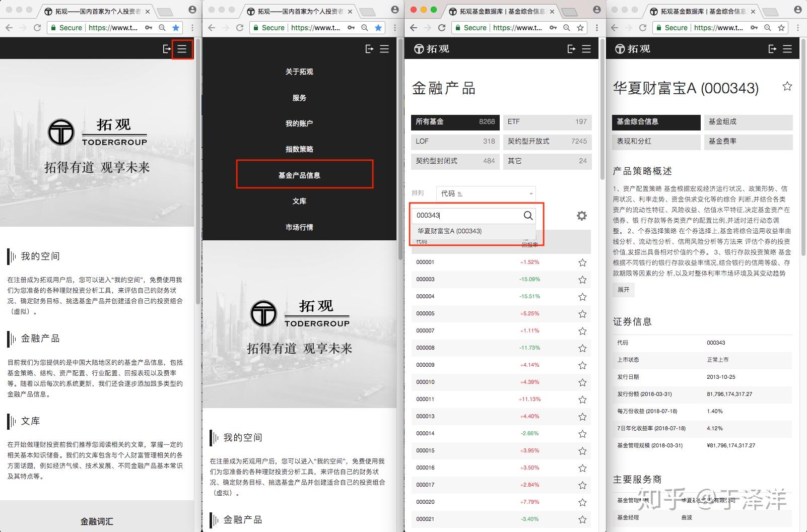807x532 pixels.
Task: Open hamburger menu in fourth window
Action: point(787,49)
